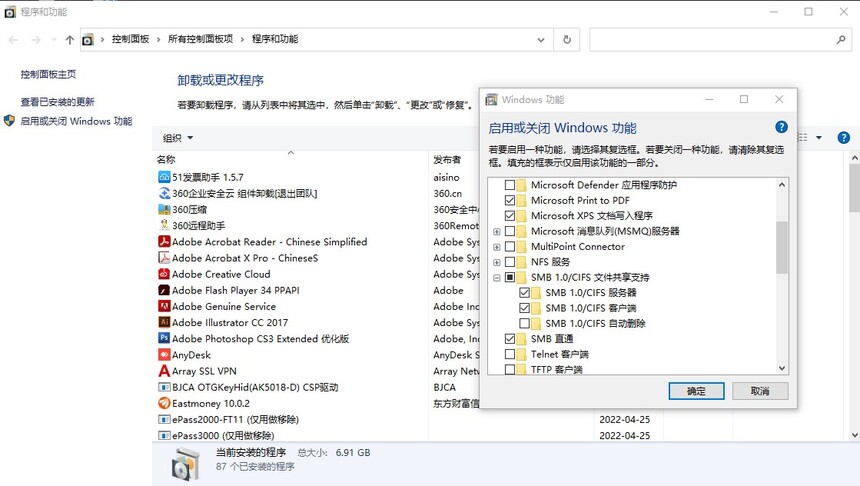Screen dimensions: 860x486
Task: Click the search magnifier icon
Action: [x=841, y=39]
